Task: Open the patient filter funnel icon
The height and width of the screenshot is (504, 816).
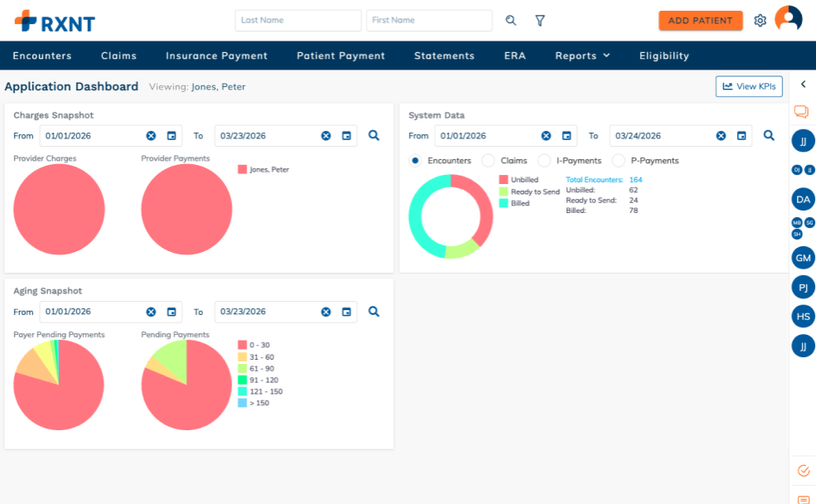Action: coord(540,21)
